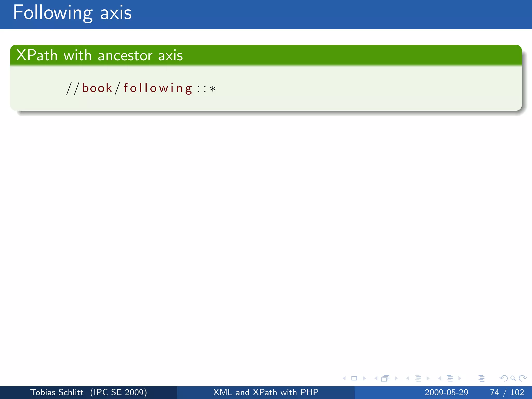Click author name Tobias Schlitt in footer
Screen dimensions: 532x399
click(x=57, y=392)
